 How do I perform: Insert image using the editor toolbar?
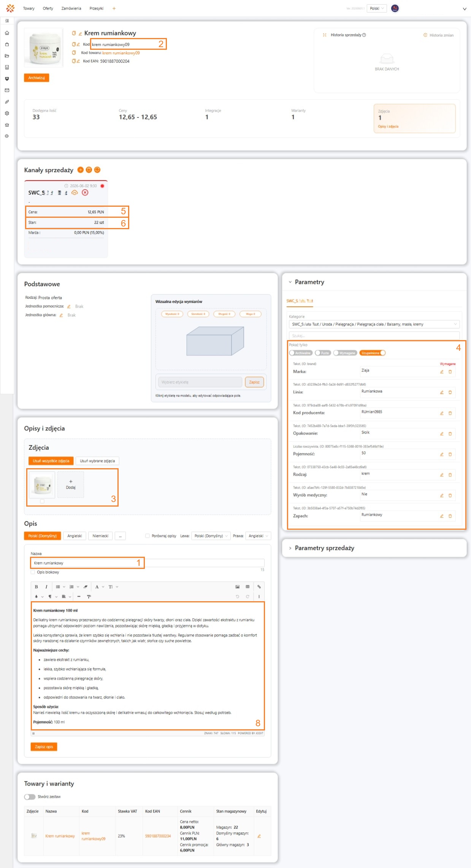238,587
